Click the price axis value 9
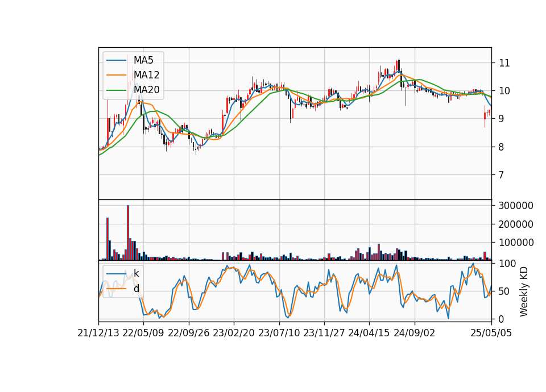The image size is (546, 392). pos(501,119)
